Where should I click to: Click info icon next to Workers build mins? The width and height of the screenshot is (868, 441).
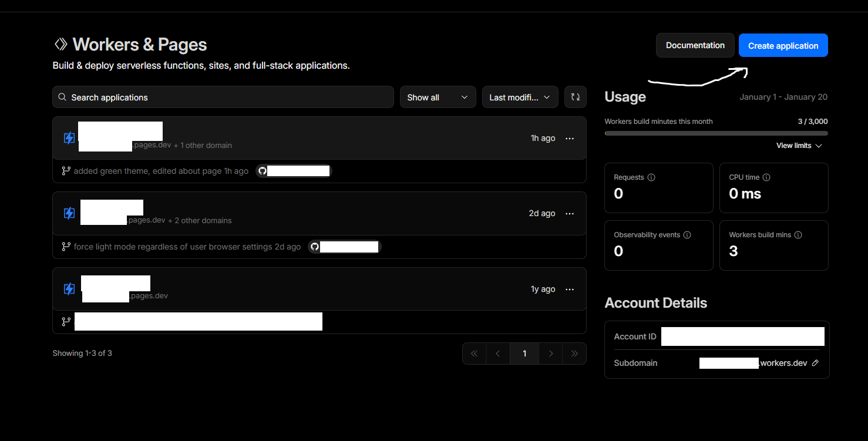[x=798, y=235]
